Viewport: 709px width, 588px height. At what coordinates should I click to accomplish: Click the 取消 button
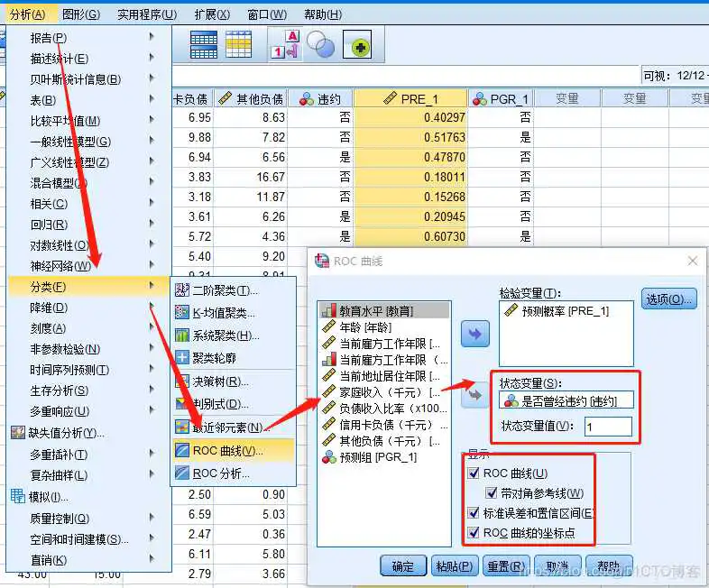557,565
